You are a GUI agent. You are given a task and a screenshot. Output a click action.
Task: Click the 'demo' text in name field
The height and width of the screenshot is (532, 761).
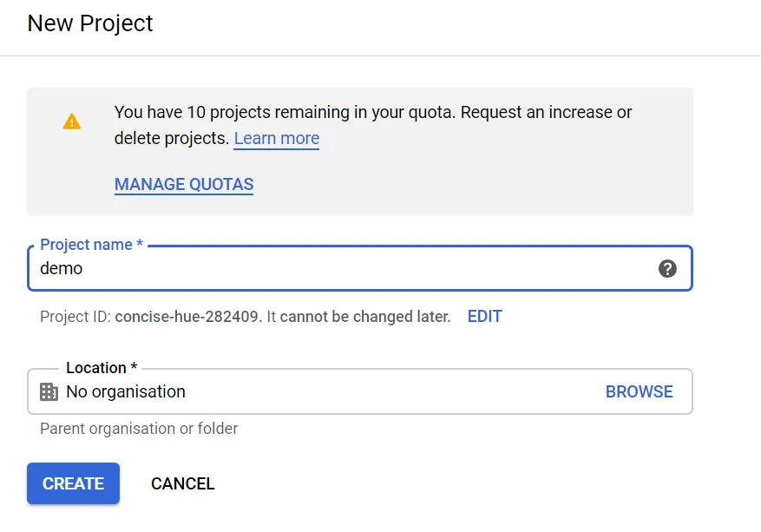click(x=61, y=268)
